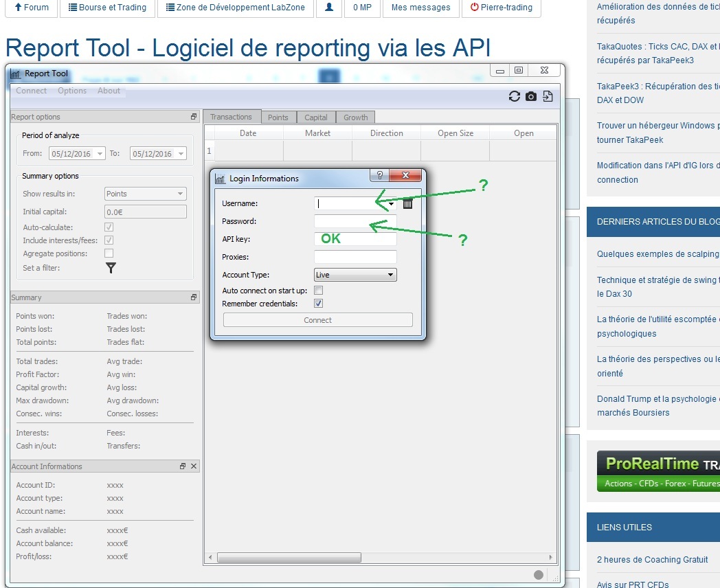Click the help question mark in Login dialog
Screen dimensions: 720x588
pyautogui.click(x=380, y=175)
